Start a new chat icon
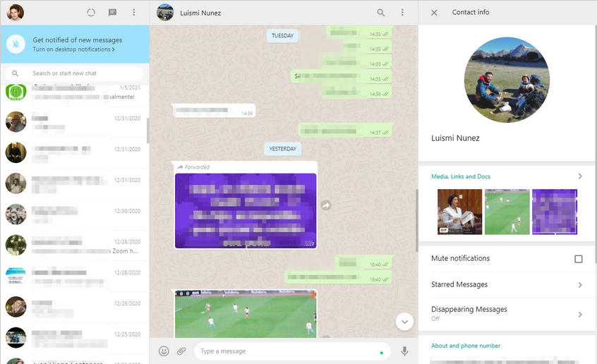This screenshot has height=364, width=597. click(x=112, y=13)
